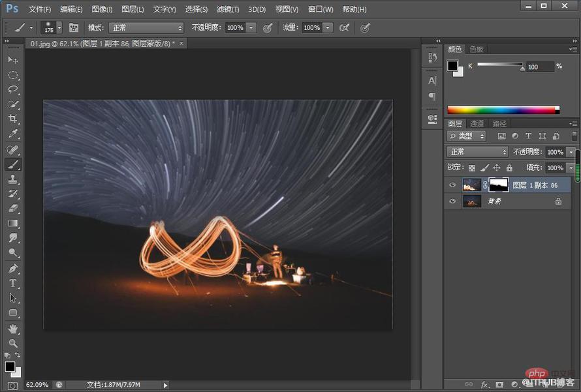Expand the 流量 flow dropdown arrow
Image resolution: width=581 pixels, height=392 pixels.
click(328, 28)
